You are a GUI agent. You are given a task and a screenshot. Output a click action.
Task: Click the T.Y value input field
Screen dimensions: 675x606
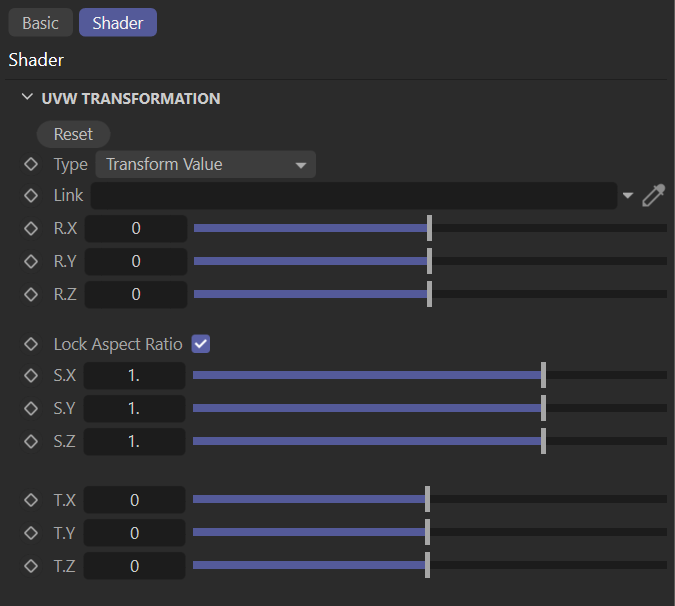tap(135, 533)
